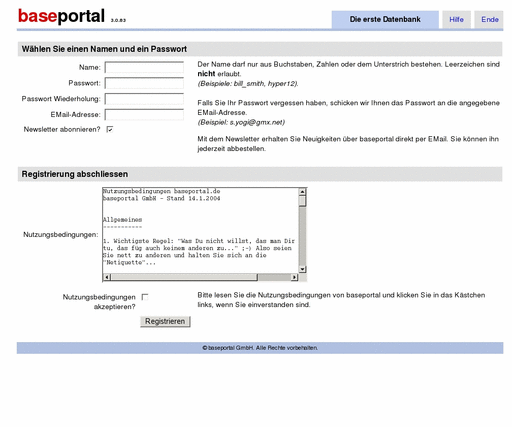Click the 'Wählen Sie einen Namen und ein Passwort' heading
Screen dimensions: 512x427
104,49
